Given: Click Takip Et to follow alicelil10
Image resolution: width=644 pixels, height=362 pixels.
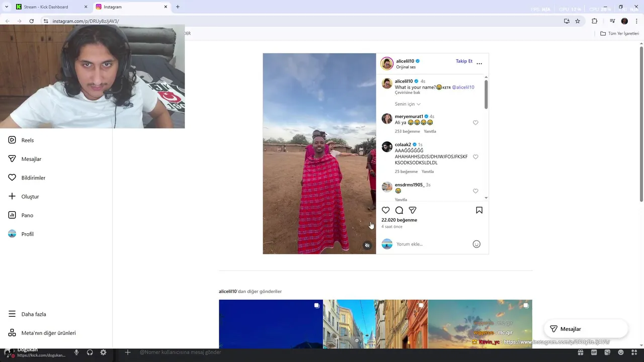Looking at the screenshot, I should (x=464, y=61).
